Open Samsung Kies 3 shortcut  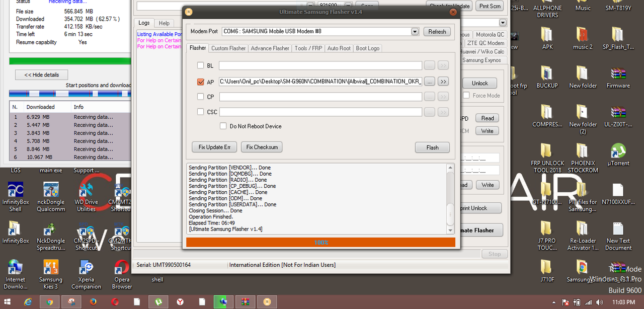[51, 274]
